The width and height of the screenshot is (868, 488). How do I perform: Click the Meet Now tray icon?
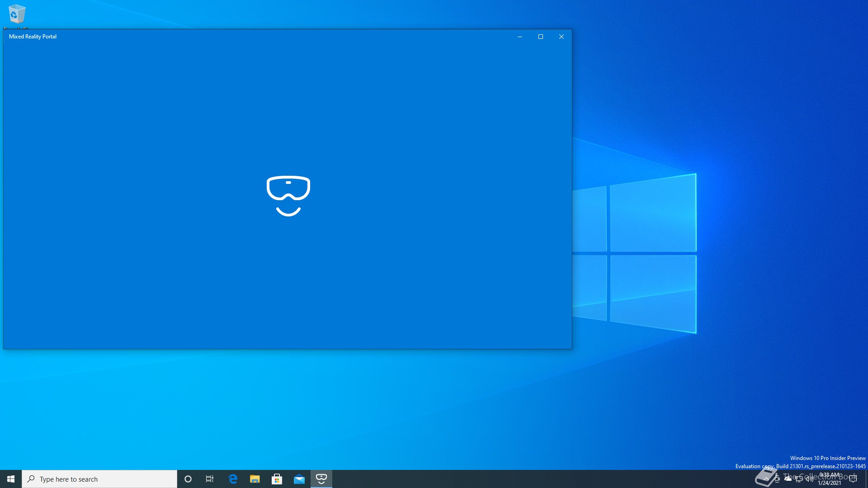777,479
